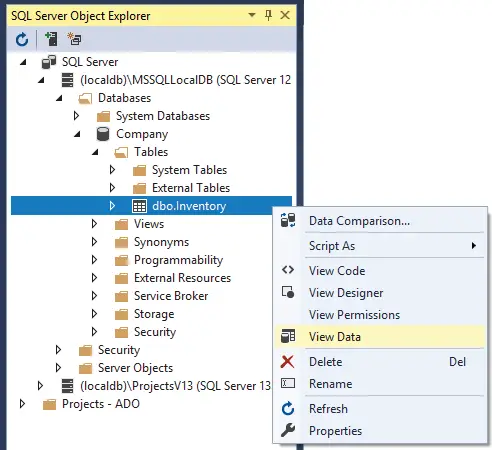492x450 pixels.
Task: Select the Projects - ADO folder icon
Action: (49, 404)
